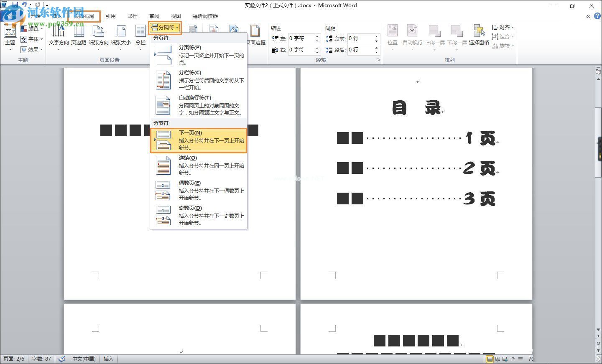
Task: Open theme Colors (颜色) dropdown
Action: point(32,29)
